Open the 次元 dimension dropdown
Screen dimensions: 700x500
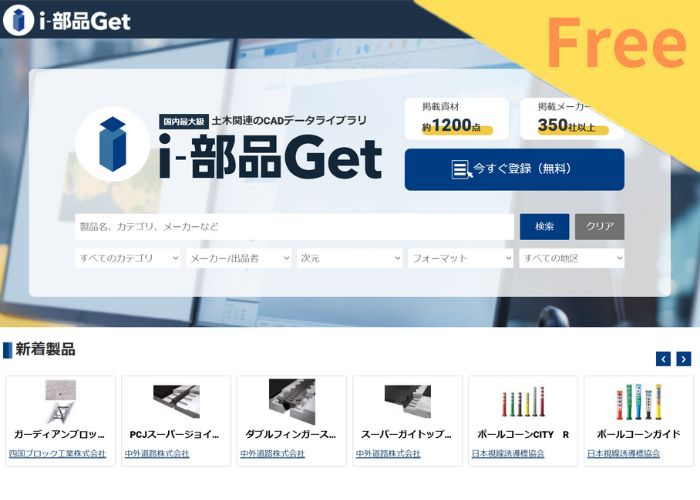point(350,258)
